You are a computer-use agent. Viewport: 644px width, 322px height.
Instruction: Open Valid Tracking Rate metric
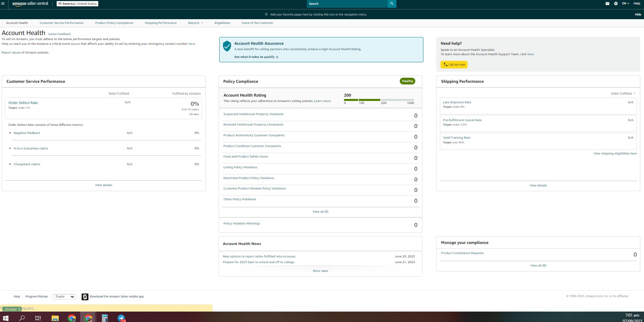pos(456,138)
